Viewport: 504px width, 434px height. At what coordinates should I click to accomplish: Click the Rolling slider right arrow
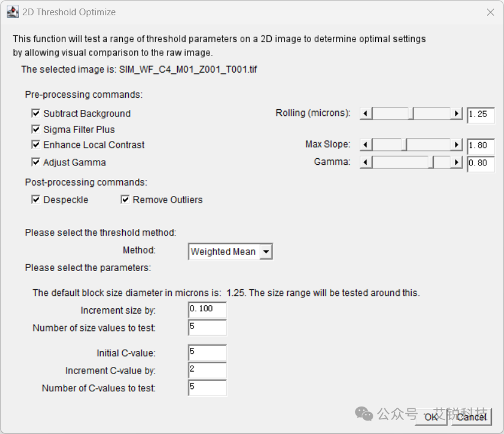tap(456, 114)
